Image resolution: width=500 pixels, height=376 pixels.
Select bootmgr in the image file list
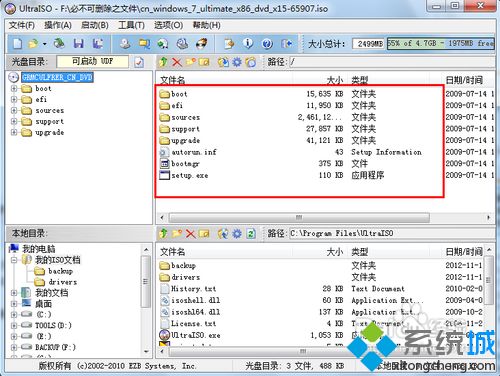(185, 164)
